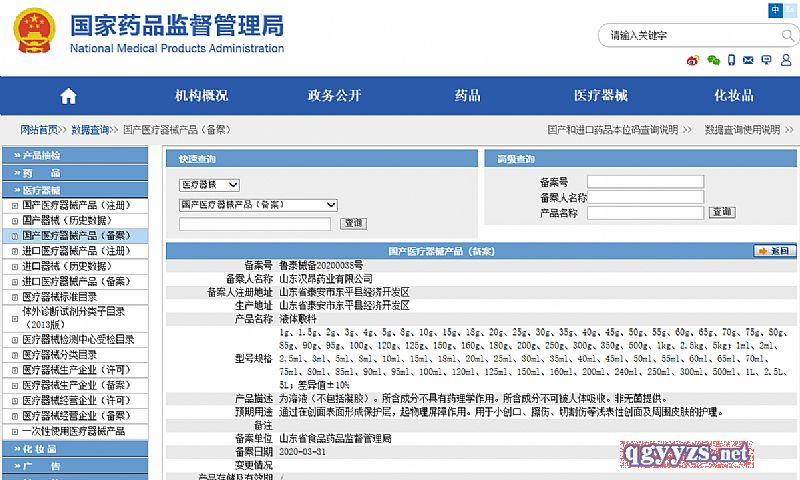Switch language to Chinese (中)
800x480 pixels.
[775, 9]
